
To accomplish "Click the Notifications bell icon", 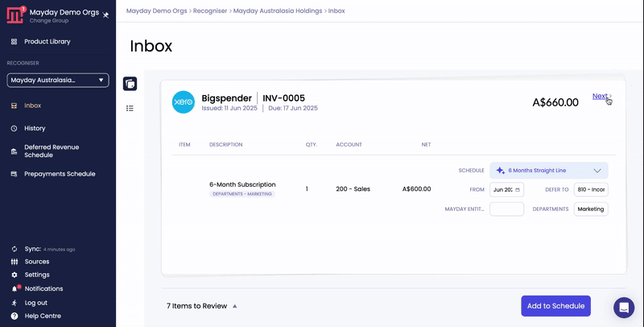I will coord(15,288).
